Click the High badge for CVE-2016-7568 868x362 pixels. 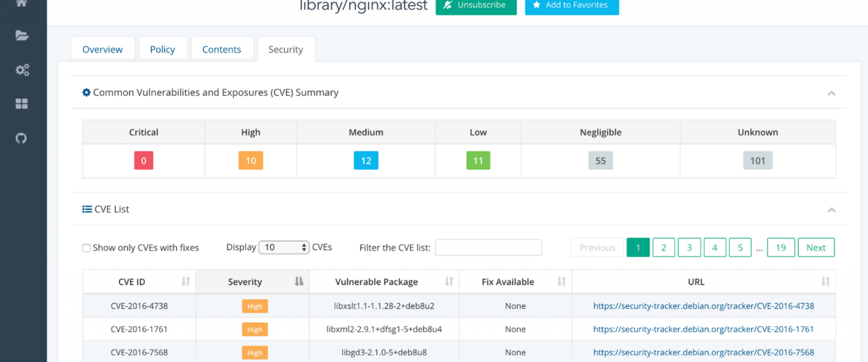(255, 352)
